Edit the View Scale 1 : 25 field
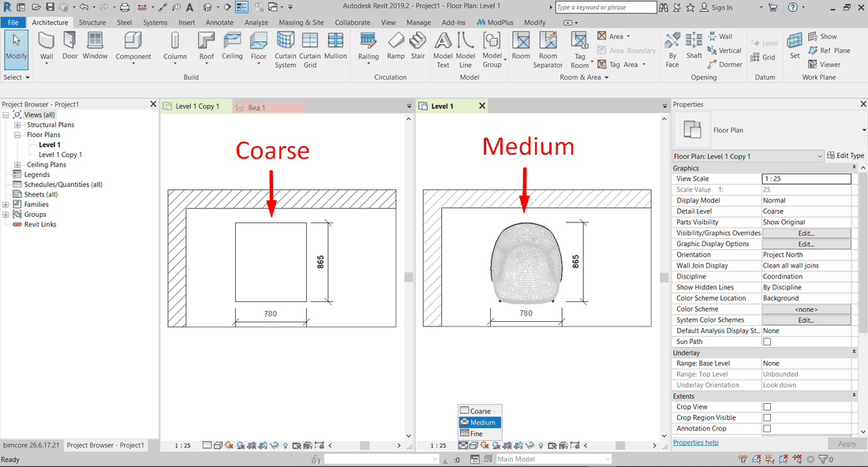 point(806,179)
